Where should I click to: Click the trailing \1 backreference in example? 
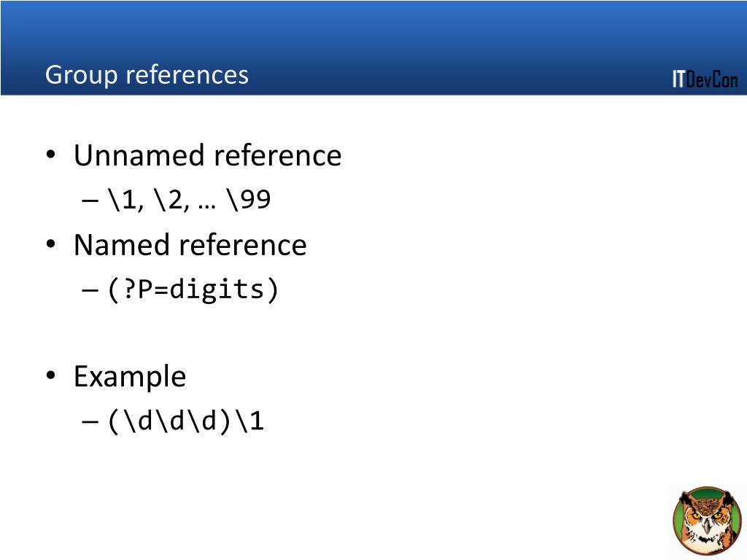pos(251,421)
